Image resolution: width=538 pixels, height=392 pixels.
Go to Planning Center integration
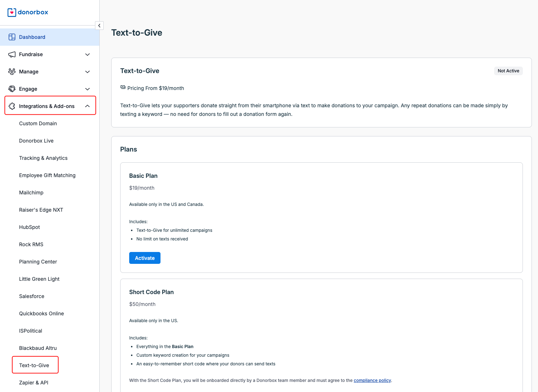point(38,262)
